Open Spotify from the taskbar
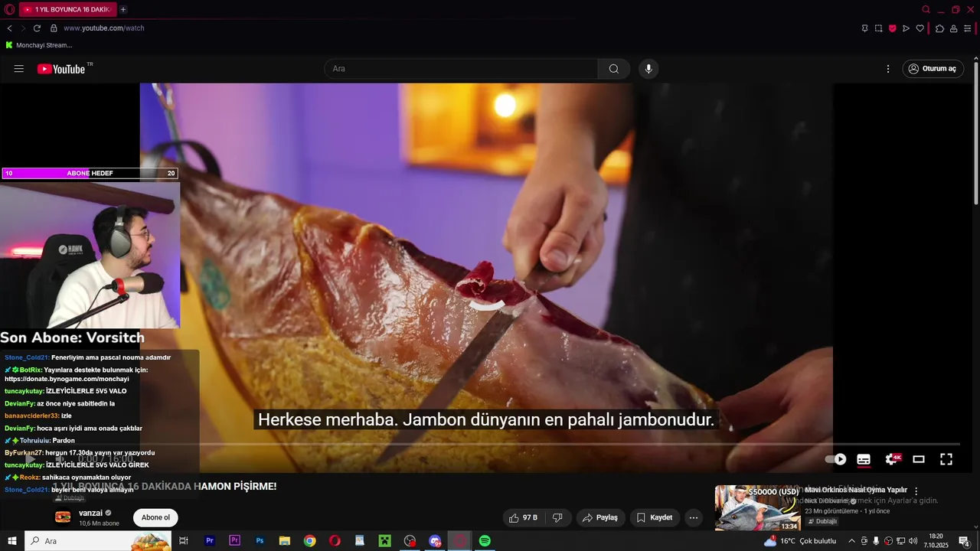 pyautogui.click(x=485, y=541)
